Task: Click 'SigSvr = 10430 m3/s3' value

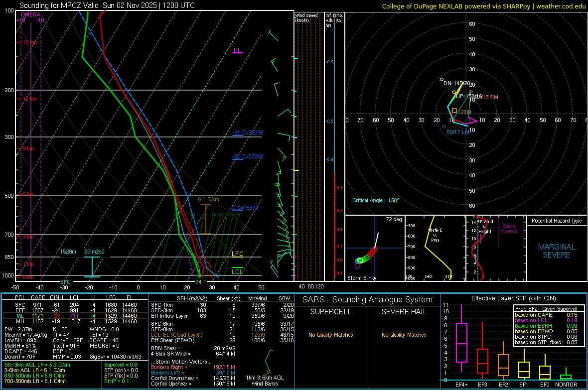Action: point(116,357)
